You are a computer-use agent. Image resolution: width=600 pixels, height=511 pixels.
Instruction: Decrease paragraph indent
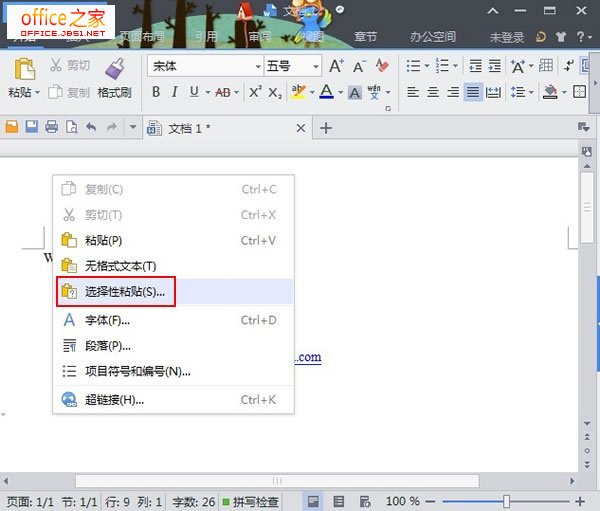pos(475,66)
